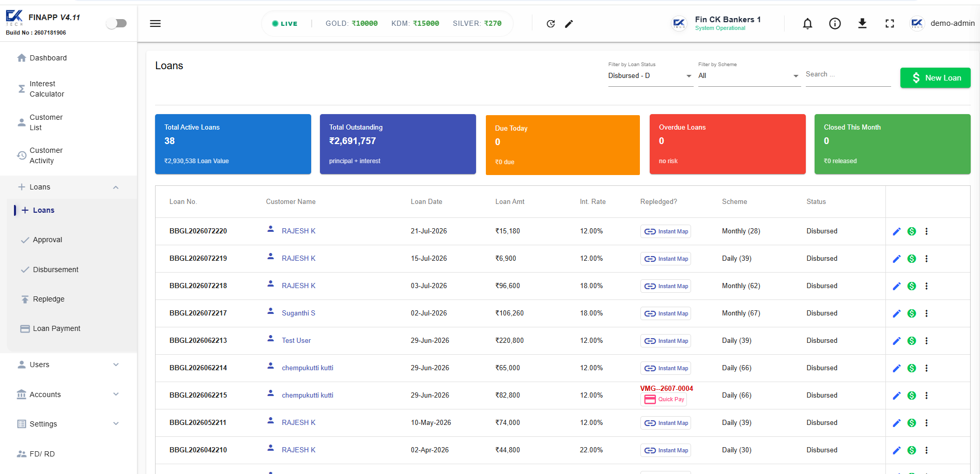Click the Loan Date column header
The height and width of the screenshot is (474, 980).
pos(426,202)
